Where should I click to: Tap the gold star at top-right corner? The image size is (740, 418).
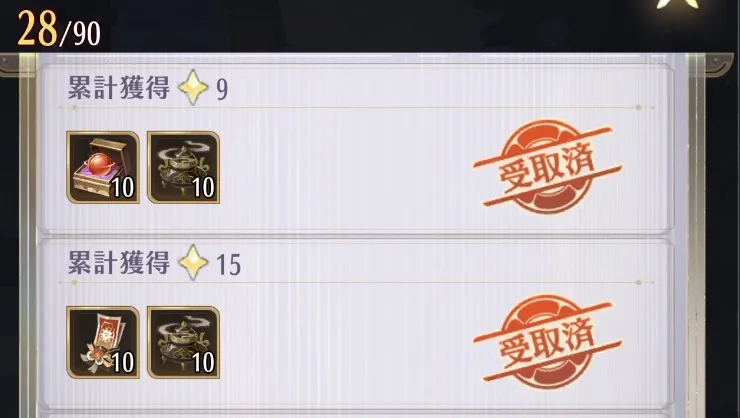tap(677, 4)
